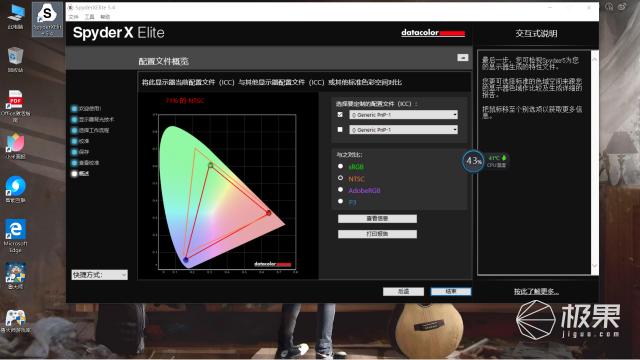The width and height of the screenshot is (640, 360).
Task: Open the blue swirl app desktop icon
Action: pyautogui.click(x=16, y=189)
